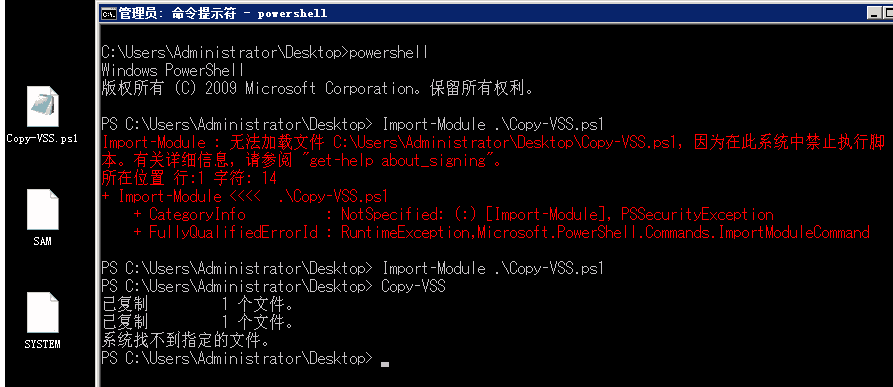Click the powershell window title bar text
893x387 pixels.
[223, 13]
